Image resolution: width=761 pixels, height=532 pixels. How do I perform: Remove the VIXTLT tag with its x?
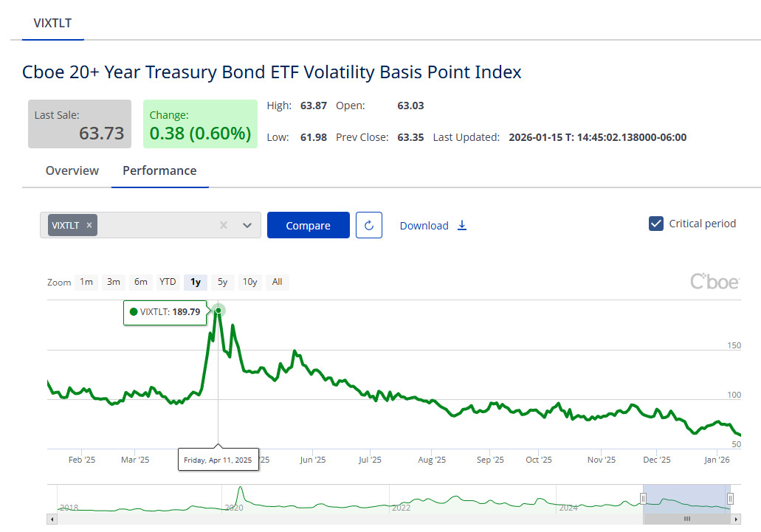[89, 225]
